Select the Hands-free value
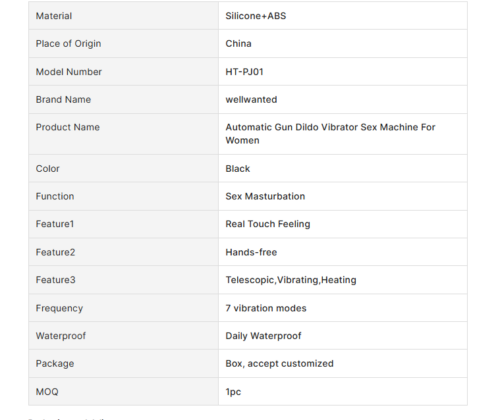 pyautogui.click(x=251, y=252)
